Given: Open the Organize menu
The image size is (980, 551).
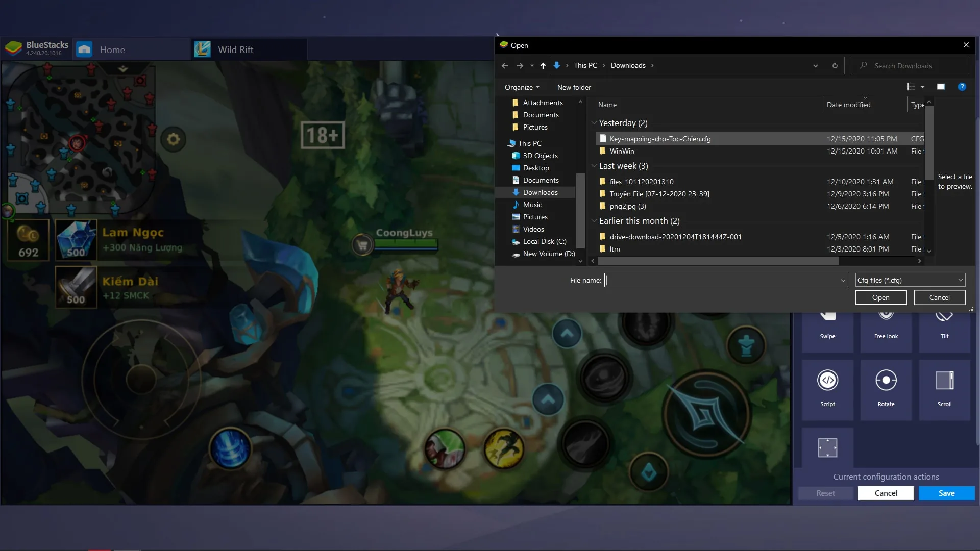Looking at the screenshot, I should coord(522,87).
